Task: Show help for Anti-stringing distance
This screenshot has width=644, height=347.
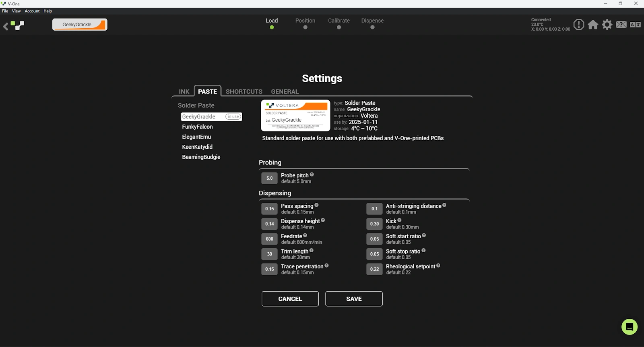Action: click(x=444, y=205)
